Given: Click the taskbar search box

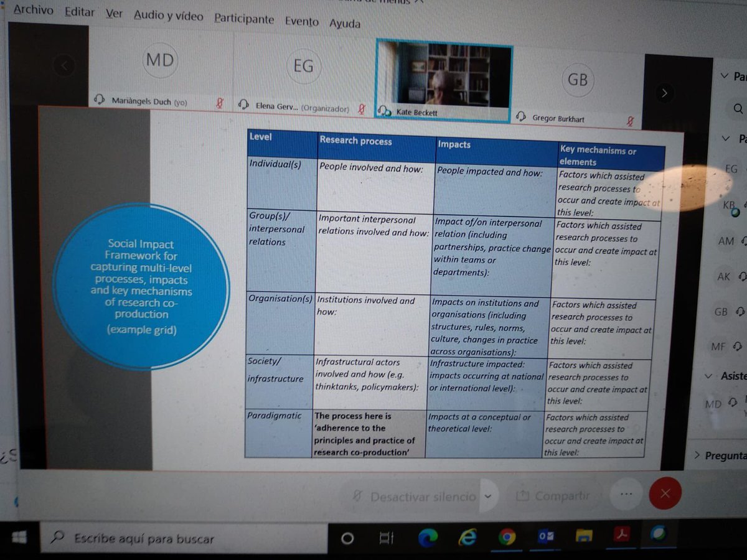Looking at the screenshot, I should click(x=184, y=538).
